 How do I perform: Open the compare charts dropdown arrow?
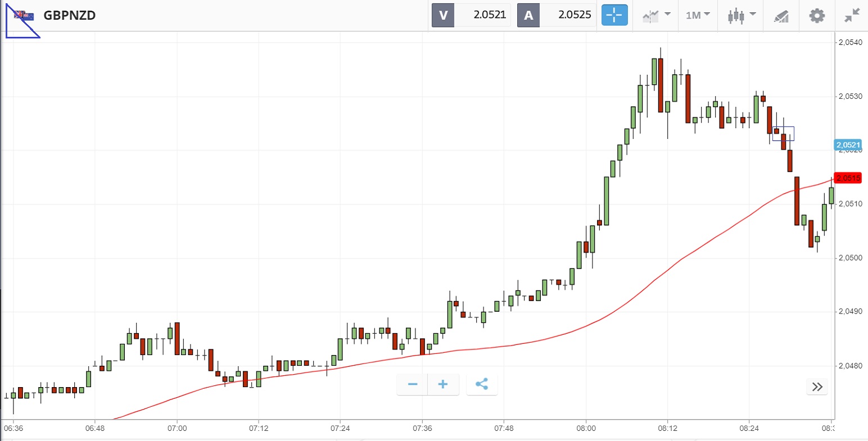(x=667, y=14)
